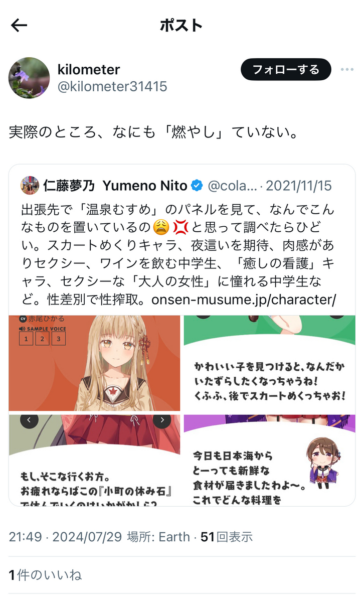Image resolution: width=364 pixels, height=602 pixels.
Task: Open the quoted post's 2021/11/15 date
Action: click(299, 186)
